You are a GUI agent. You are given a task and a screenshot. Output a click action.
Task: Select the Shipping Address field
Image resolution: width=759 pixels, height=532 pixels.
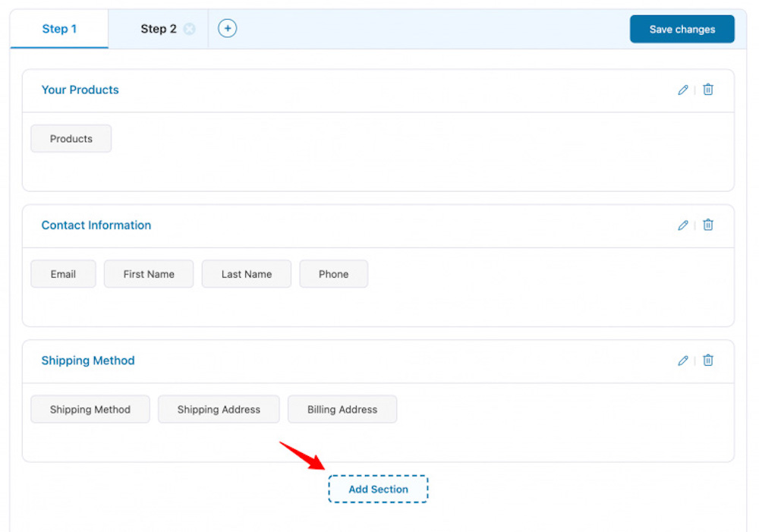[219, 410]
